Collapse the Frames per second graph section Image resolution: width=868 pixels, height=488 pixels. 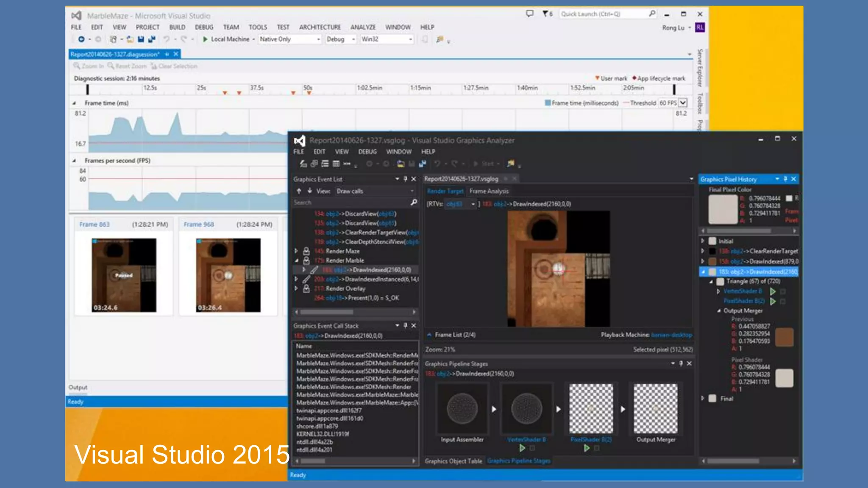click(74, 161)
